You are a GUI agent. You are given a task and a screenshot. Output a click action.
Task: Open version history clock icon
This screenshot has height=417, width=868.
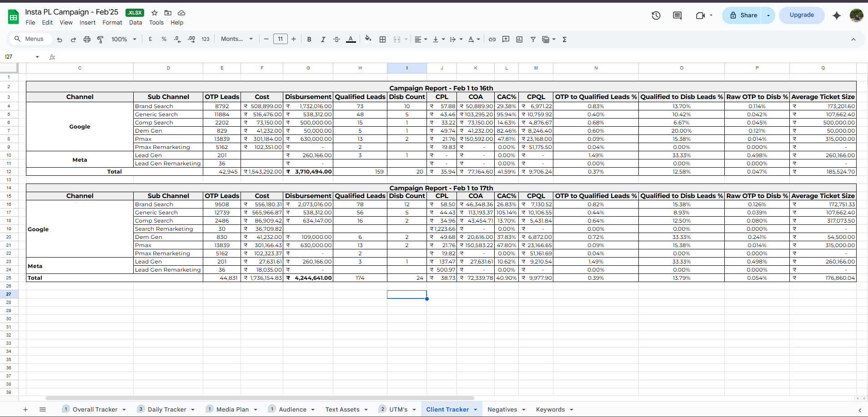click(656, 15)
